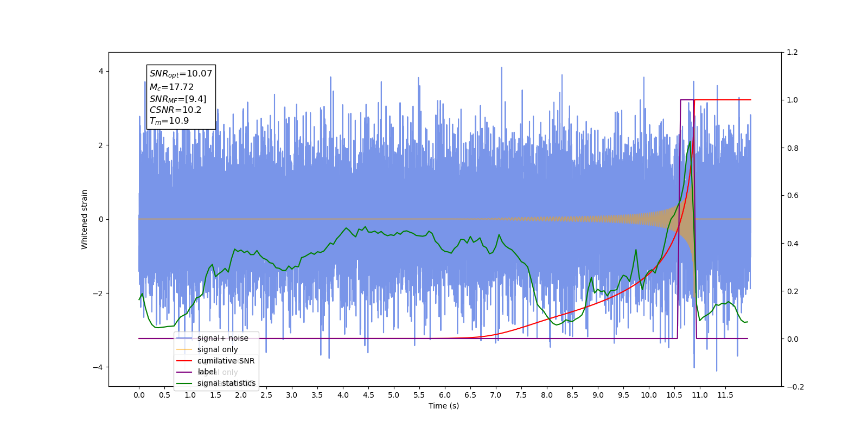Click the 4 tick on the Whitened strain axis
868x434 pixels.
(101, 72)
